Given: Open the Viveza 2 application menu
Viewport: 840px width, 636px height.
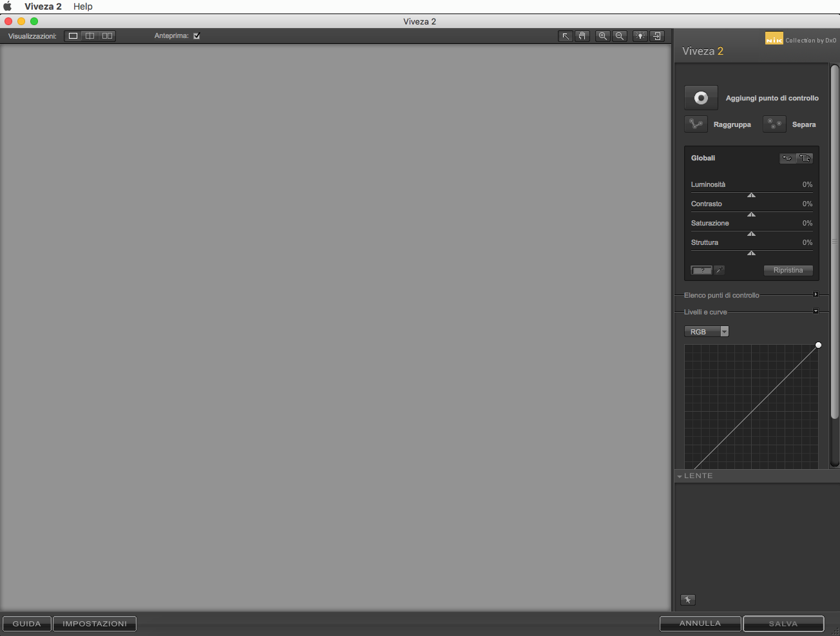Looking at the screenshot, I should click(x=43, y=6).
